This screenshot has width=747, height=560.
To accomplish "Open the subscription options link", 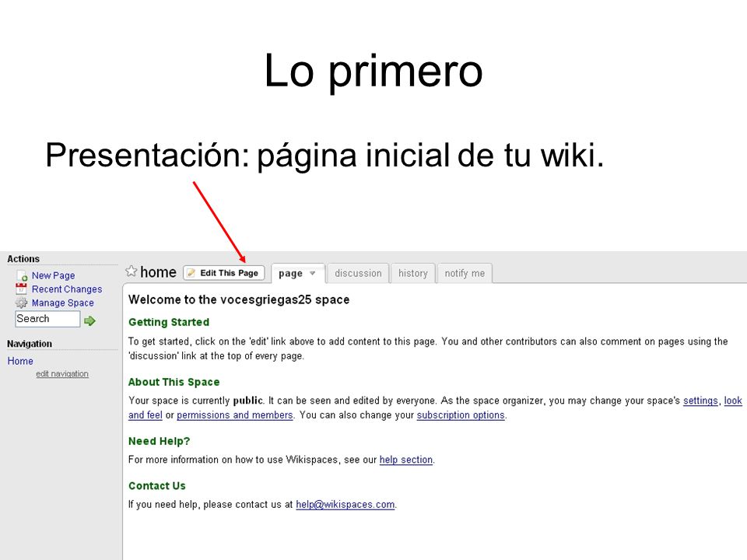I will 461,415.
